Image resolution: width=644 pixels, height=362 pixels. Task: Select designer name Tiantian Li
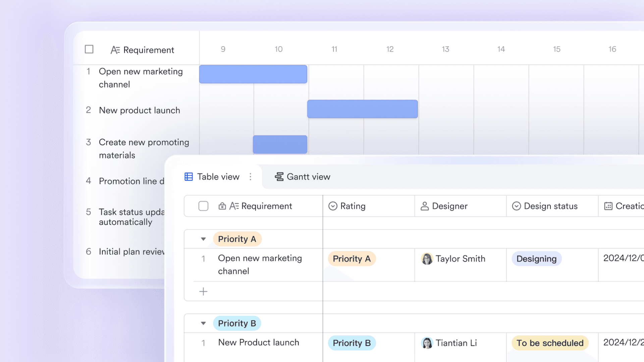(x=456, y=343)
